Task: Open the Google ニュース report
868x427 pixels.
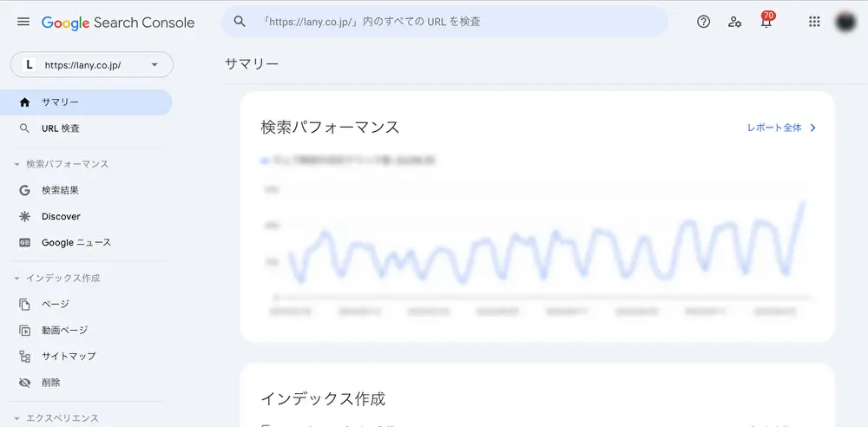Action: pyautogui.click(x=76, y=243)
